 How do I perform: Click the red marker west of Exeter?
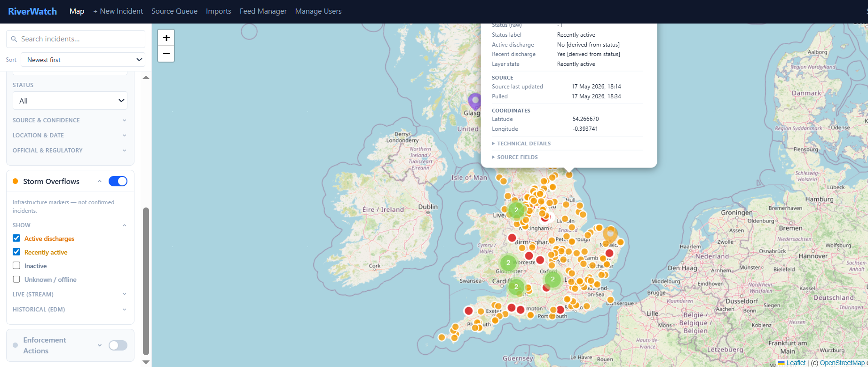(469, 311)
